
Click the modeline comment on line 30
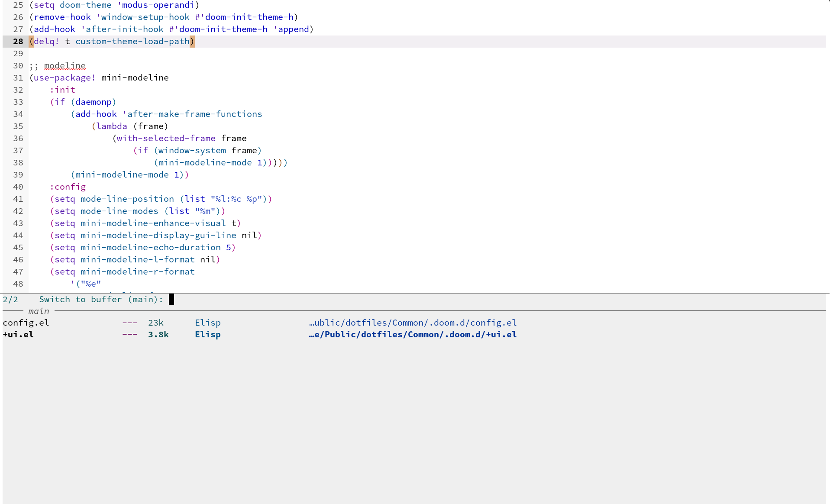[65, 66]
